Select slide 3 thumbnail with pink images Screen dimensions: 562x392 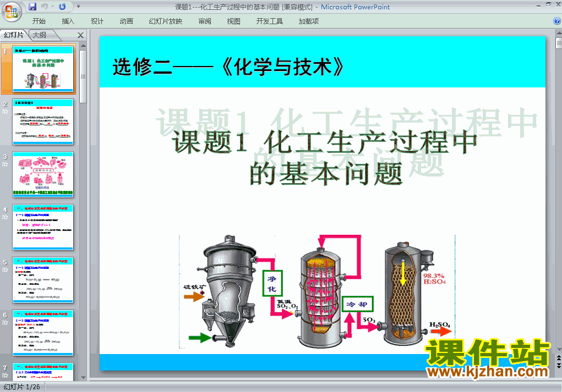click(43, 174)
